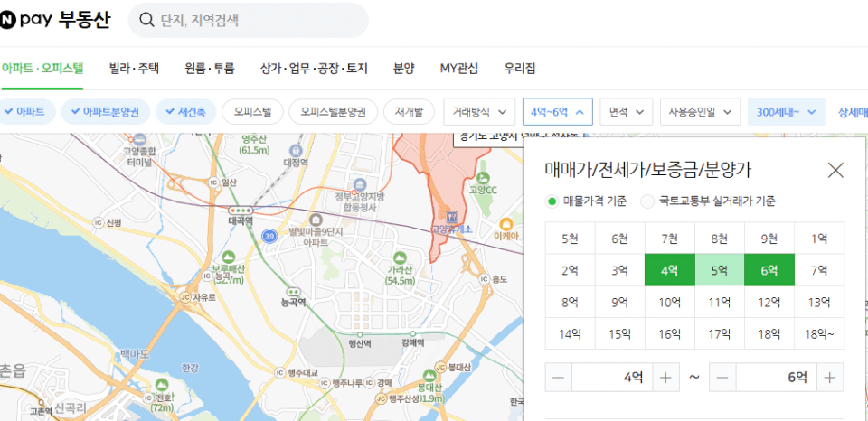Switch to the 빌라·주택 tab

[x=134, y=68]
